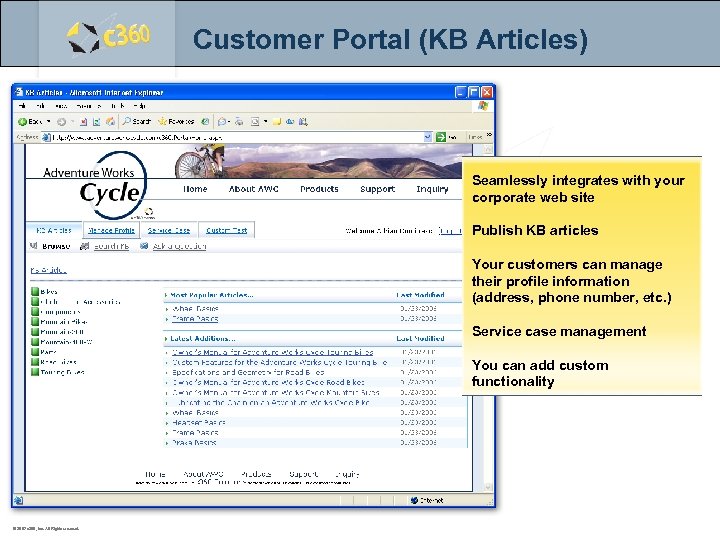The height and width of the screenshot is (540, 720).
Task: Click the yellow folder icon in toolbar
Action: pos(276,122)
